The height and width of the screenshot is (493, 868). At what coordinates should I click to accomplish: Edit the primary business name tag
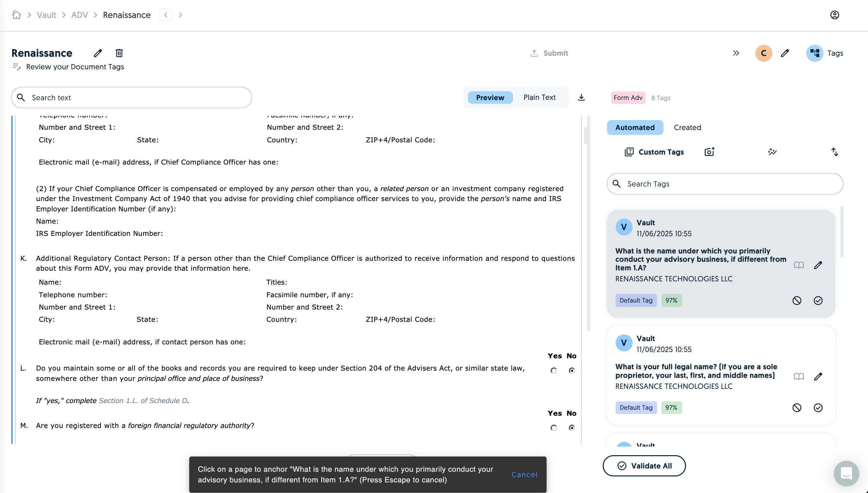818,265
